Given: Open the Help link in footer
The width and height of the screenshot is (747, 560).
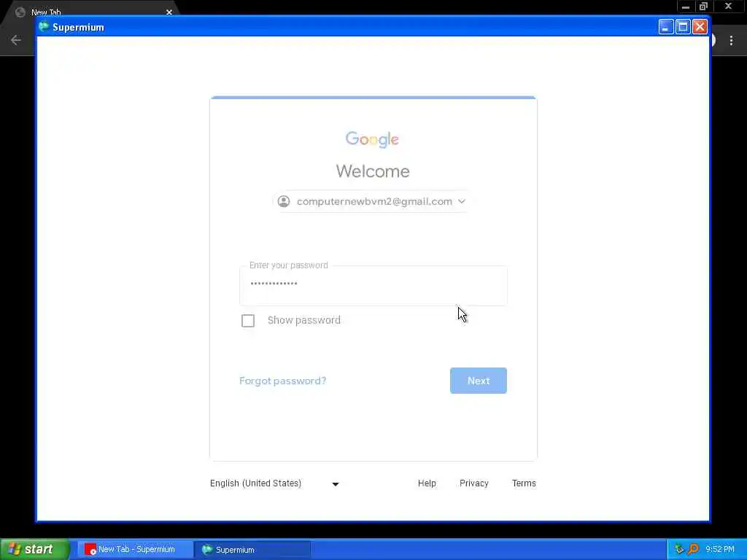Looking at the screenshot, I should tap(427, 483).
